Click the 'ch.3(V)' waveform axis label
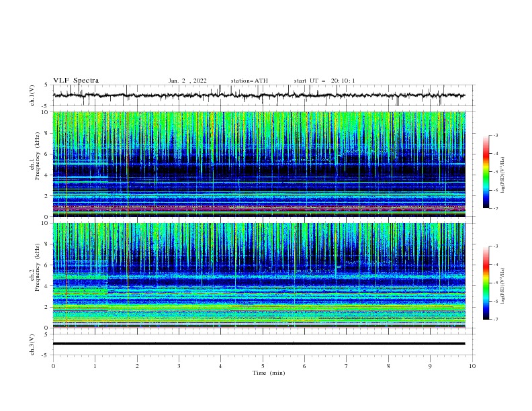532x411 pixels. [32, 345]
